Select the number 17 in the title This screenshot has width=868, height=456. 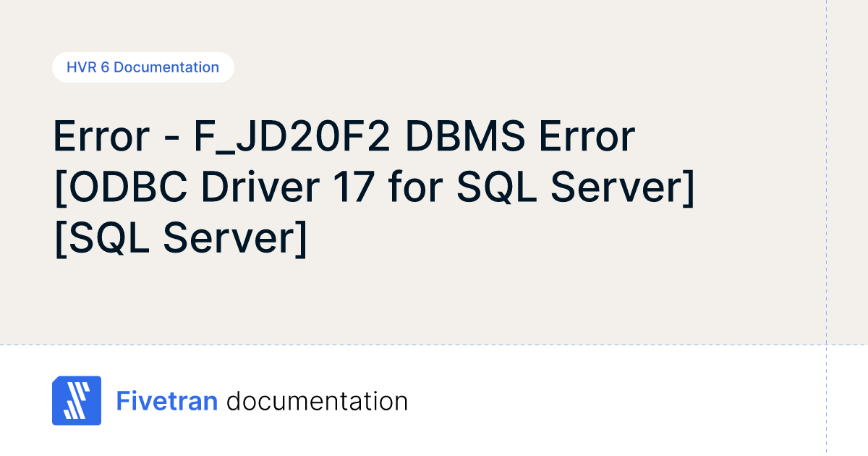pyautogui.click(x=354, y=187)
